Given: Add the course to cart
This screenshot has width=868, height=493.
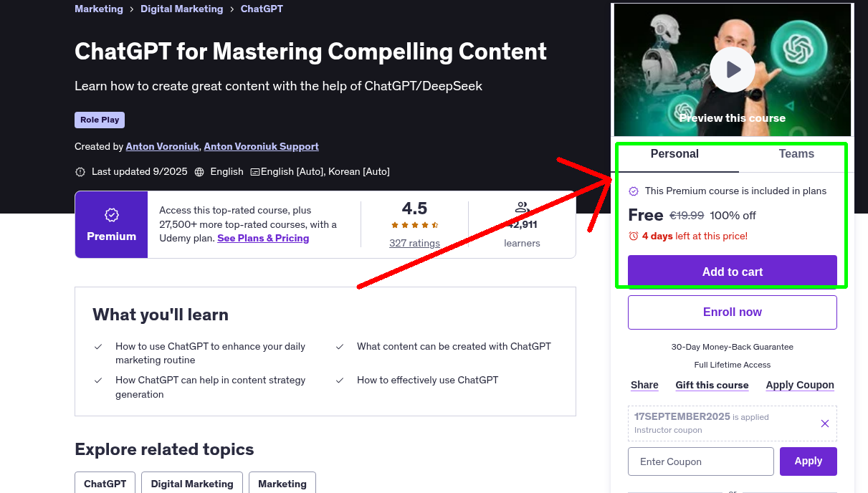Looking at the screenshot, I should [x=733, y=272].
